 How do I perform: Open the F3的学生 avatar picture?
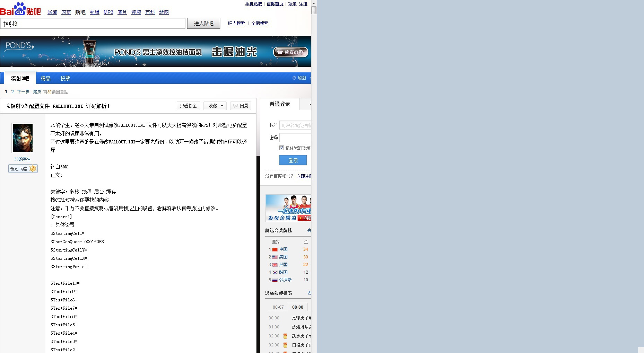pyautogui.click(x=23, y=138)
